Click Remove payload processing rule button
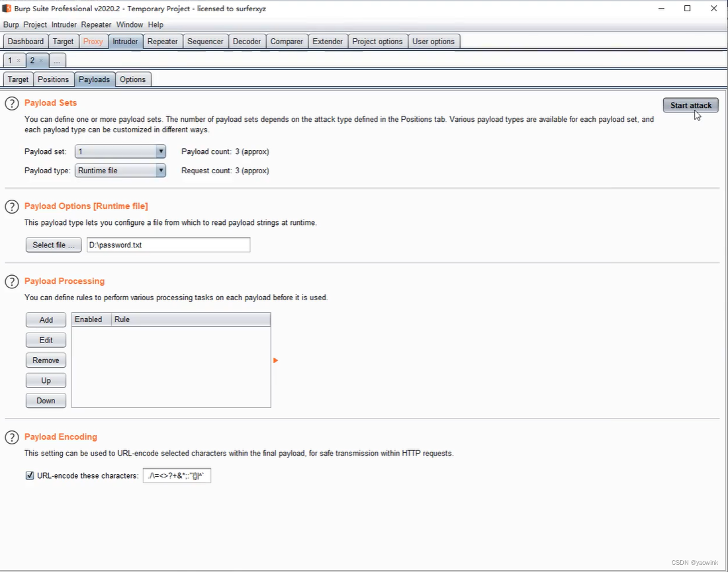The image size is (728, 572). 46,360
